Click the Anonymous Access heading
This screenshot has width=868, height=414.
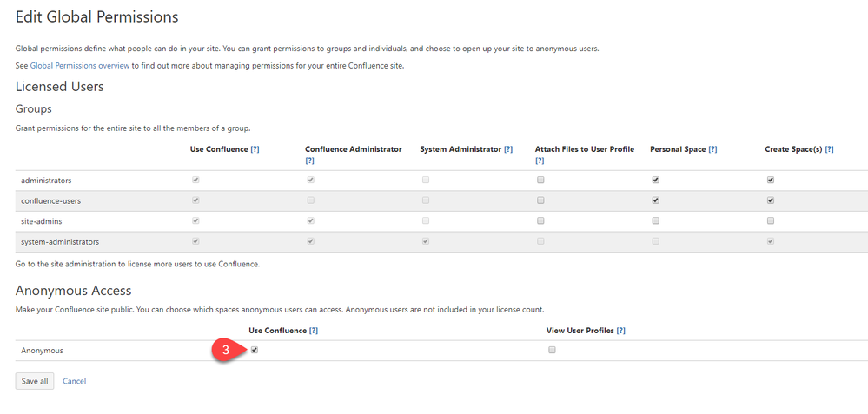coord(74,291)
